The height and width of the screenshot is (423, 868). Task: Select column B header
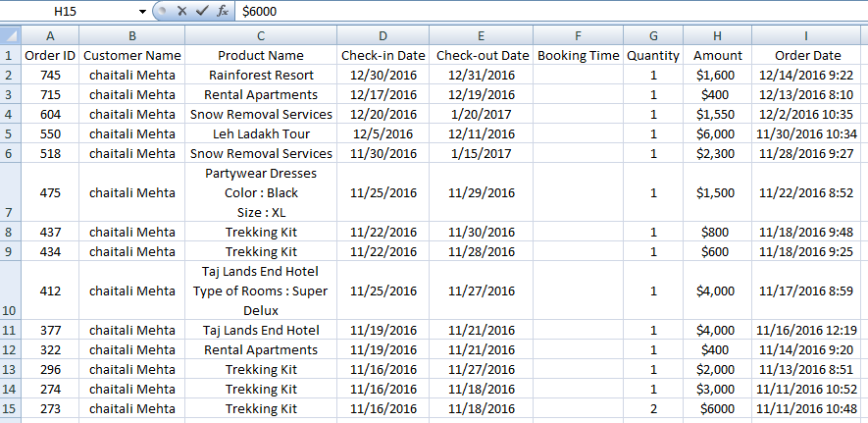131,36
